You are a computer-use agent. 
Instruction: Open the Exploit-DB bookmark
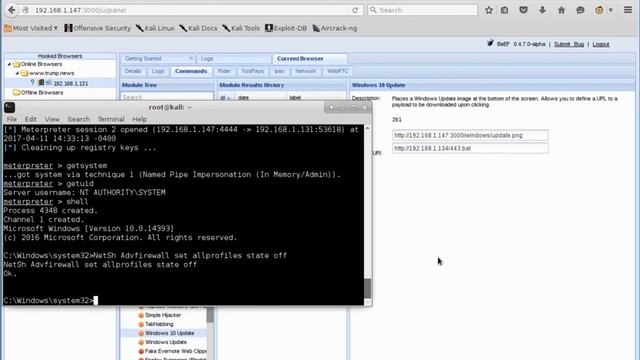click(286, 28)
